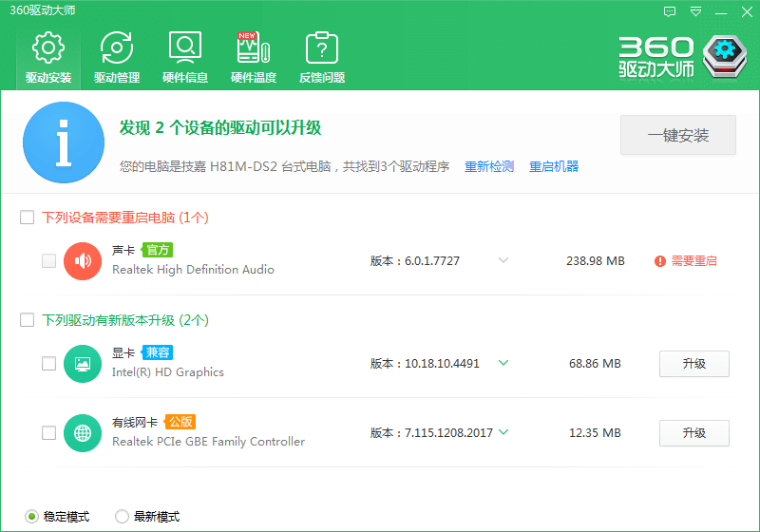Click the text Realtek PCIe GBE Family Controller

[x=208, y=442]
